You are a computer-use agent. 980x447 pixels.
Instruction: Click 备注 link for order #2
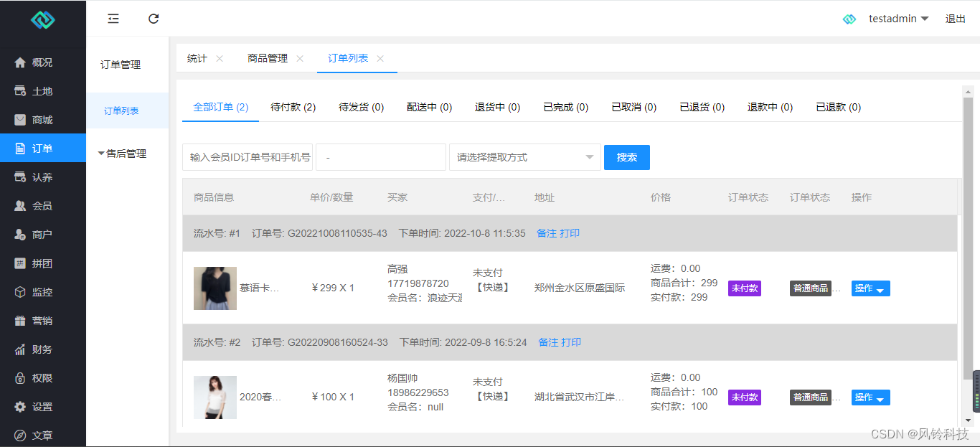(x=548, y=342)
